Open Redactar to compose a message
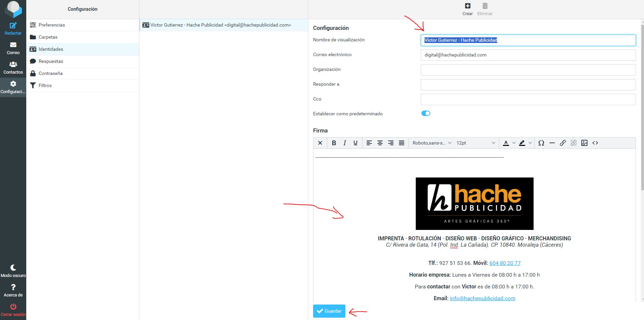Image resolution: width=644 pixels, height=320 pixels. [x=13, y=29]
